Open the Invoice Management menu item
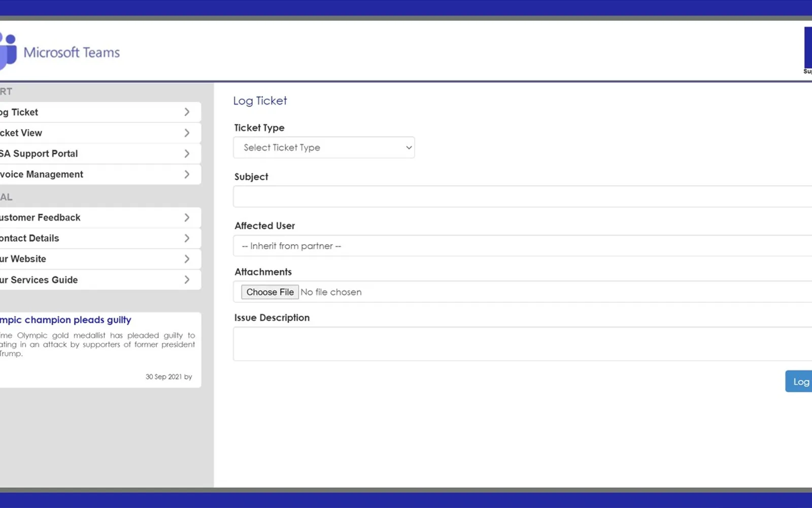The image size is (812, 508). click(100, 174)
